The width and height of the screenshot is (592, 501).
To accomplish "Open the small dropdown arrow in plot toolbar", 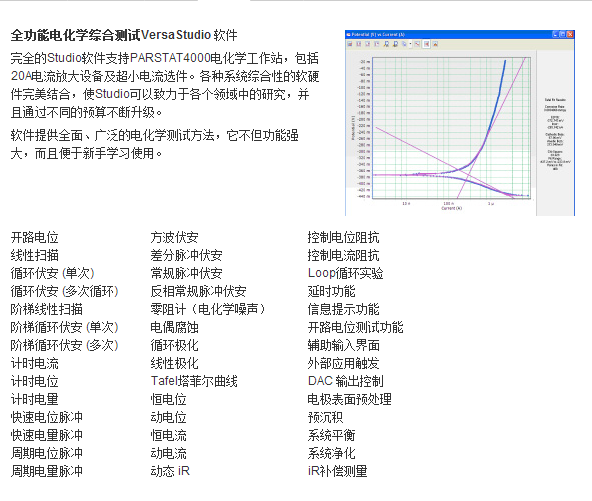I will [410, 44].
